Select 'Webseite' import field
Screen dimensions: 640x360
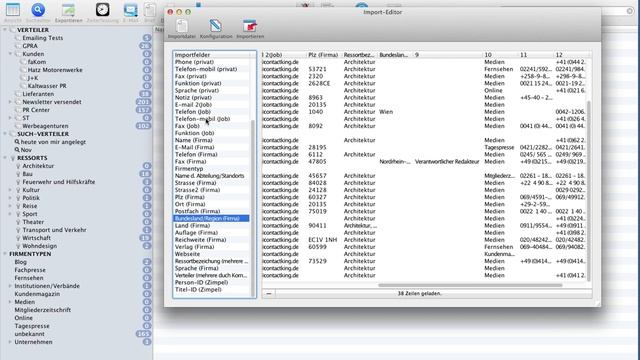(x=211, y=254)
